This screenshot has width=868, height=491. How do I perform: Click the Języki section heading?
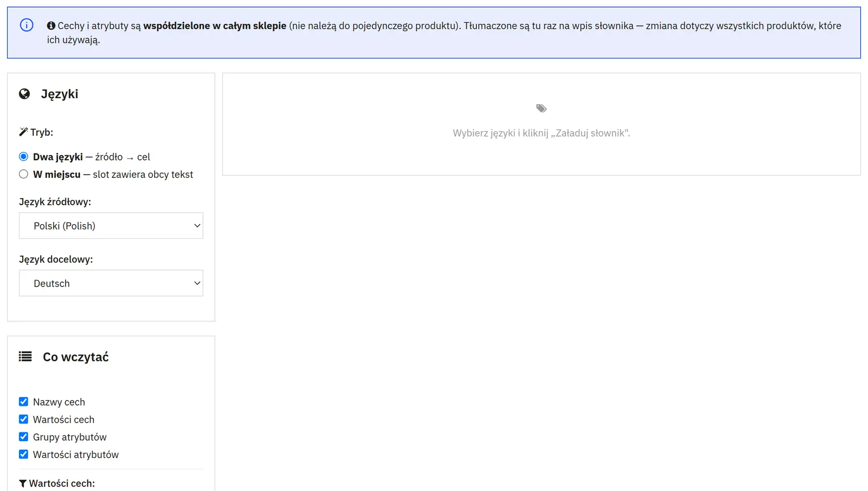point(60,94)
